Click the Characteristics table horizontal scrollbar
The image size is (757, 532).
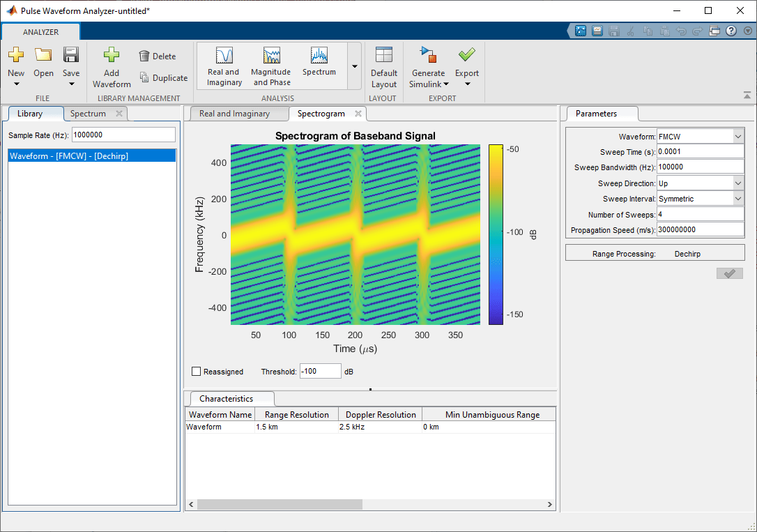[x=279, y=505]
